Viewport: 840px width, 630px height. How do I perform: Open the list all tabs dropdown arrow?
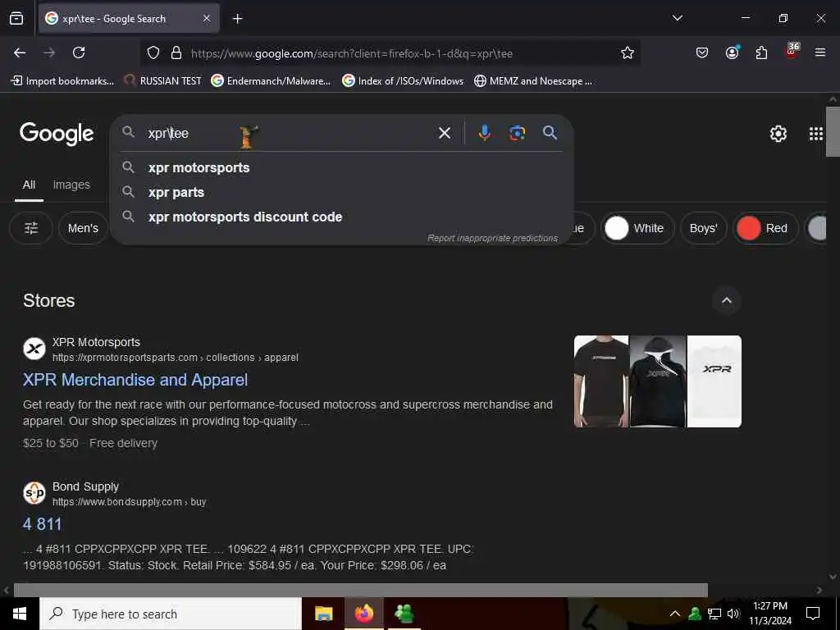[x=677, y=18]
